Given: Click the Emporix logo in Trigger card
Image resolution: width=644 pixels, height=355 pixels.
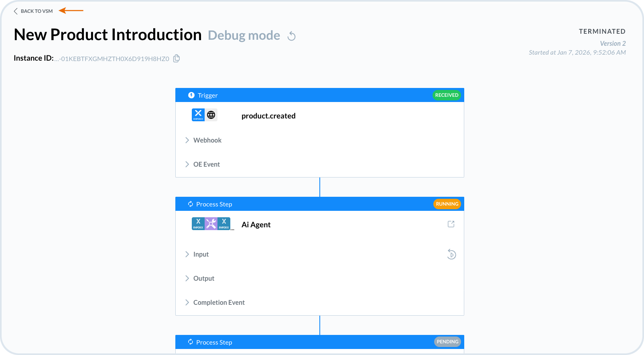Looking at the screenshot, I should pyautogui.click(x=198, y=115).
